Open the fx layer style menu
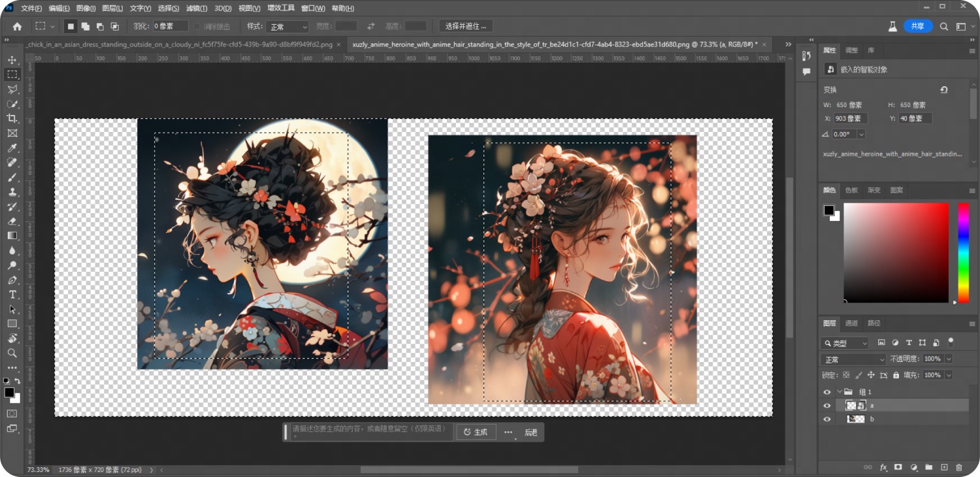This screenshot has height=477, width=980. point(883,467)
